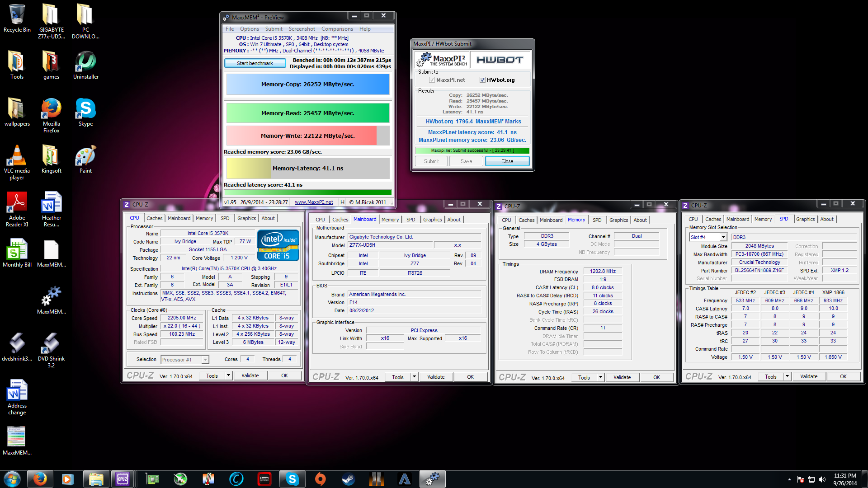Click the Memory-Copy 26252 MByte/sec result bar
The height and width of the screenshot is (488, 868).
tap(308, 84)
